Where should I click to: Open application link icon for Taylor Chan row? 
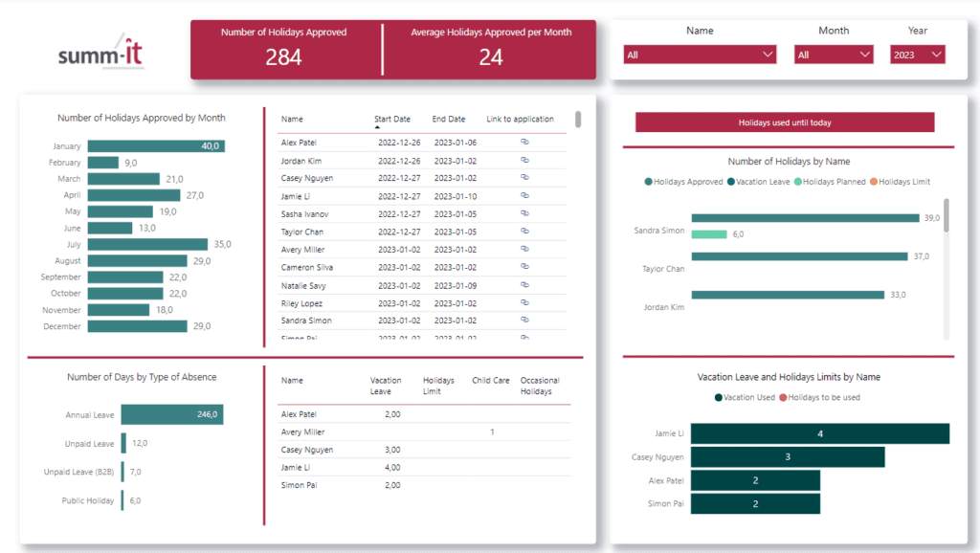[x=525, y=232]
